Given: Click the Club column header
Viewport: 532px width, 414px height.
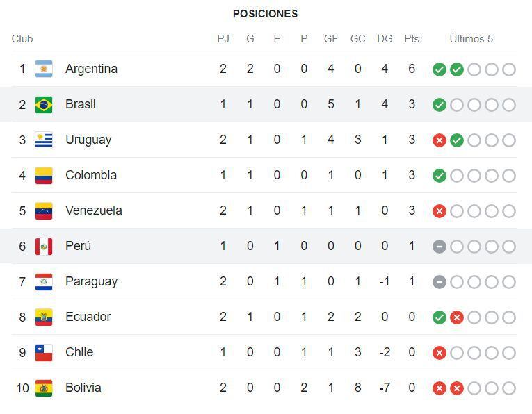Looking at the screenshot, I should pyautogui.click(x=22, y=39).
